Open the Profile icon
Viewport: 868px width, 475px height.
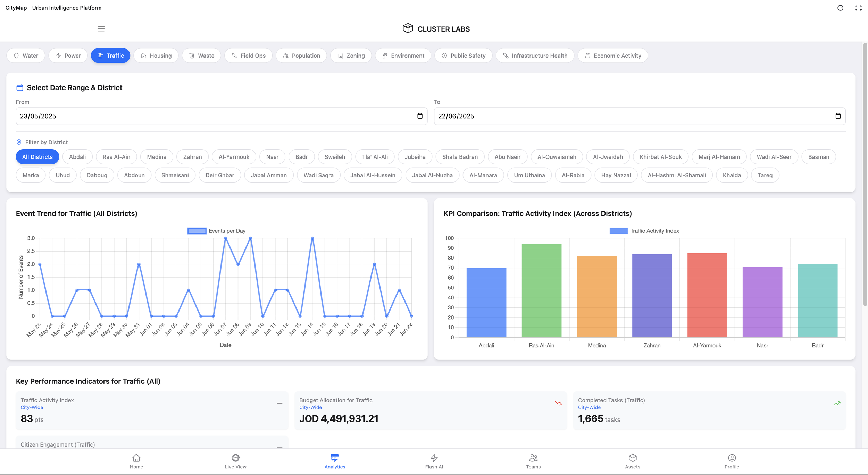732,458
